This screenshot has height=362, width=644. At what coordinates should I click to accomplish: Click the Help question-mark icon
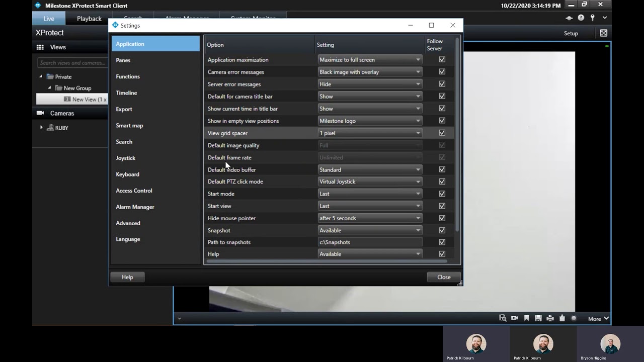581,18
